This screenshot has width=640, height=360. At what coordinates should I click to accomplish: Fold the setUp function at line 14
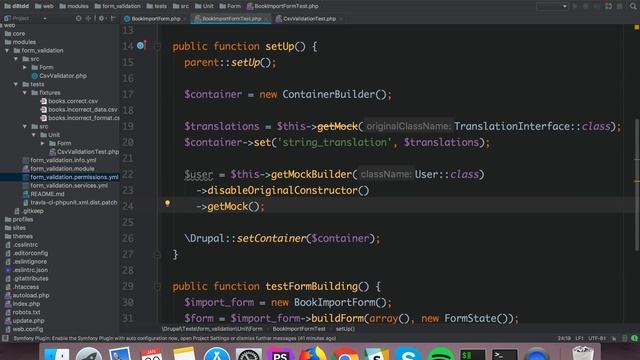point(157,46)
